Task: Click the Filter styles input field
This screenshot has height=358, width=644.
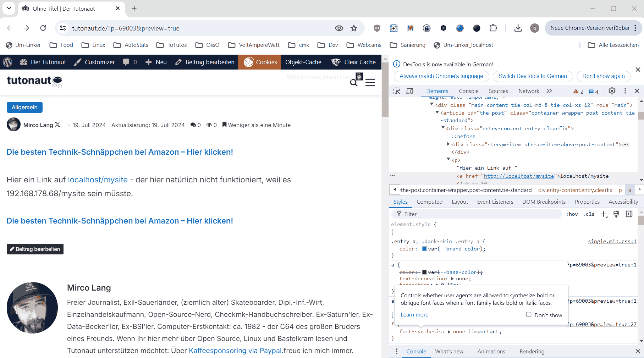Action: pos(477,214)
